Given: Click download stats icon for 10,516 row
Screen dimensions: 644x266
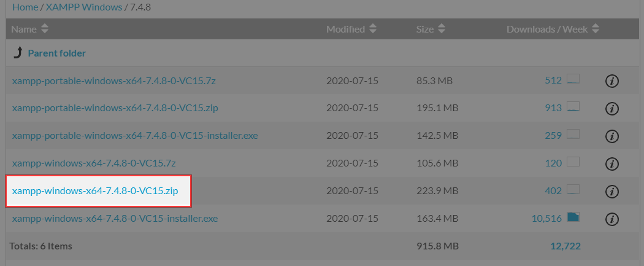Looking at the screenshot, I should pos(573,217).
